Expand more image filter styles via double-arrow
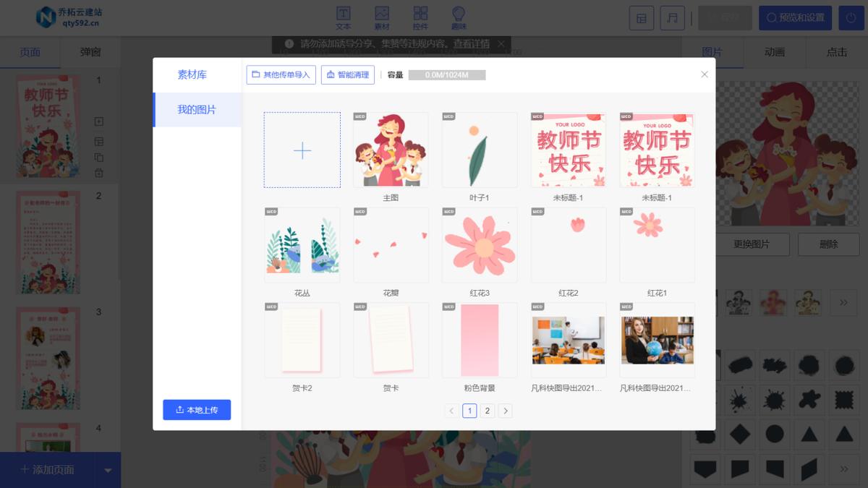 [x=842, y=303]
